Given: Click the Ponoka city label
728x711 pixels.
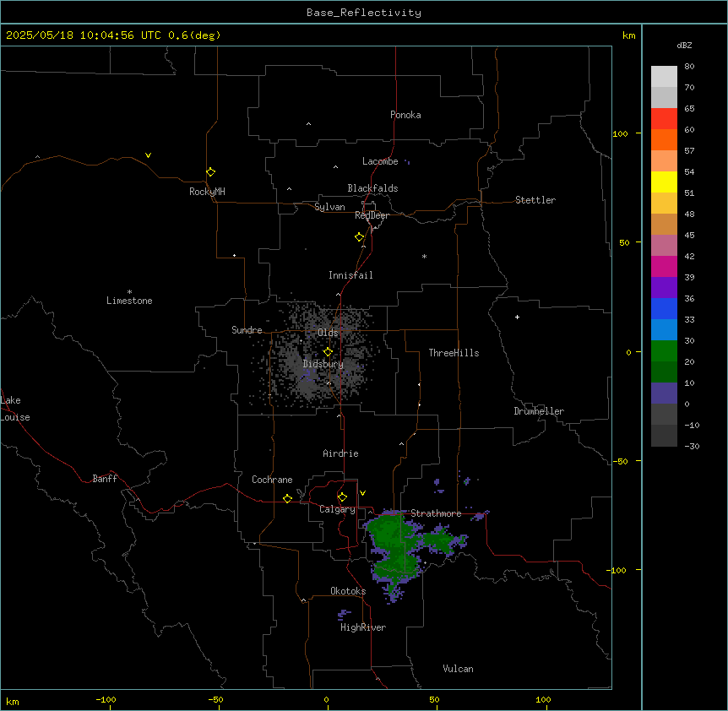Looking at the screenshot, I should click(x=405, y=115).
